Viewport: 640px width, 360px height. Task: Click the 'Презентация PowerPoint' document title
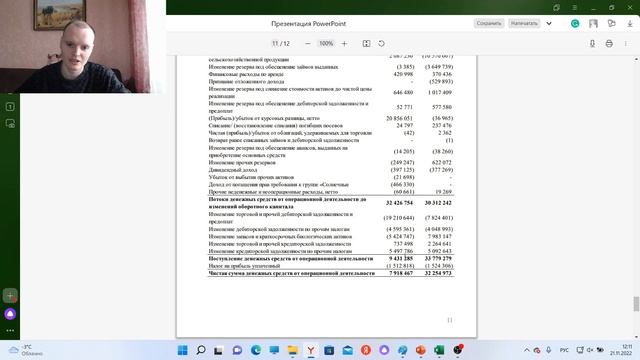(x=309, y=24)
